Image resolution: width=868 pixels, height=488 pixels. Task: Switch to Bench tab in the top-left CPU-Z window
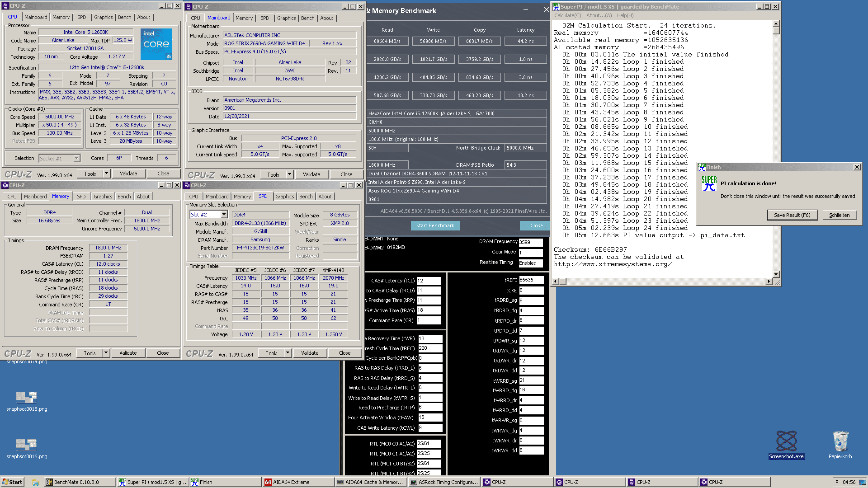coord(124,17)
